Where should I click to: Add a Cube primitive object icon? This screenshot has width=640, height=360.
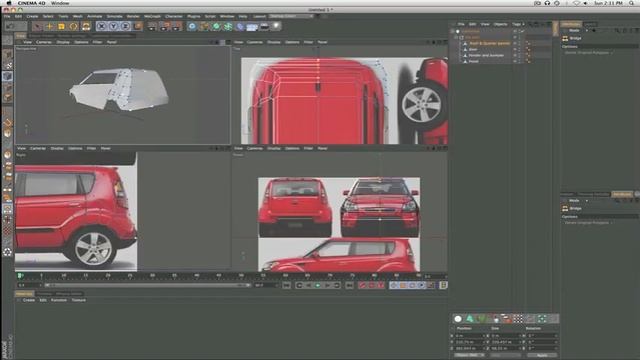192,27
